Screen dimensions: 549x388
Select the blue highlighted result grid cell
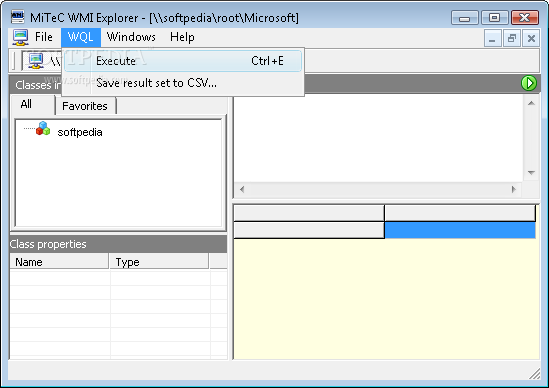point(460,230)
